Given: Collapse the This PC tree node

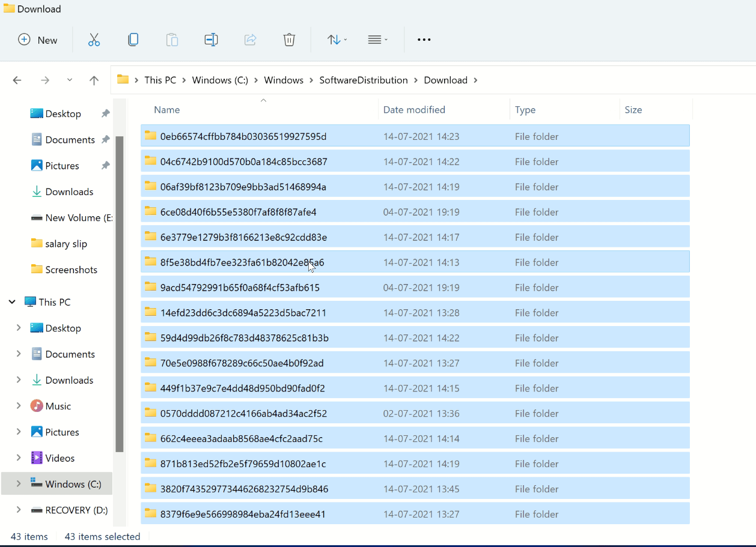Looking at the screenshot, I should 12,302.
